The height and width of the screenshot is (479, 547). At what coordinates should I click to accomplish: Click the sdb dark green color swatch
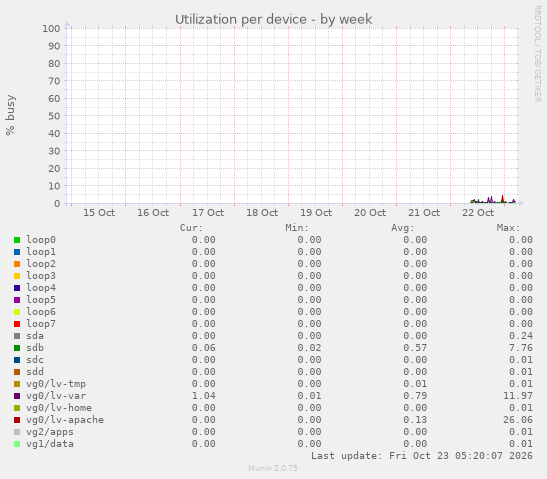point(17,348)
